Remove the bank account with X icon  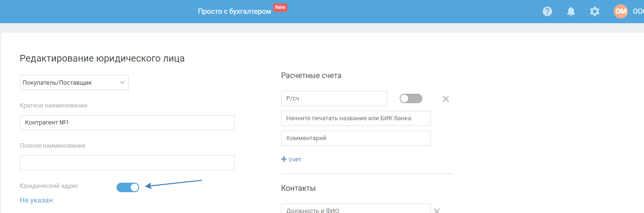(446, 99)
